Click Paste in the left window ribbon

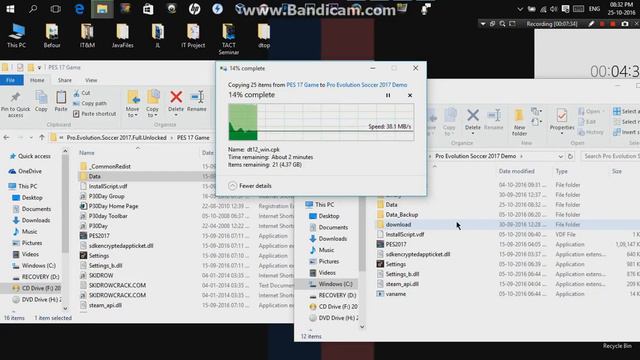click(61, 101)
